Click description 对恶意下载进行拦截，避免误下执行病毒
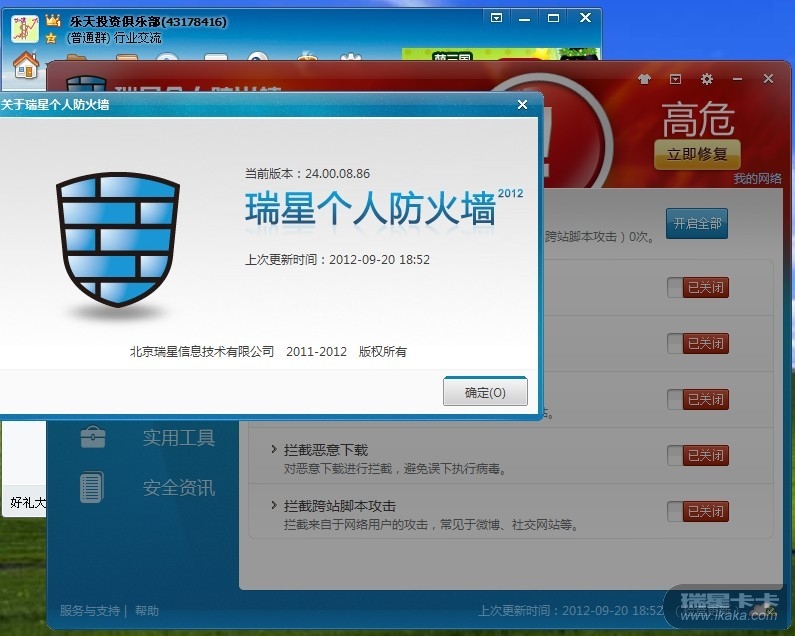Screen dimensions: 795x636 pyautogui.click(x=395, y=469)
